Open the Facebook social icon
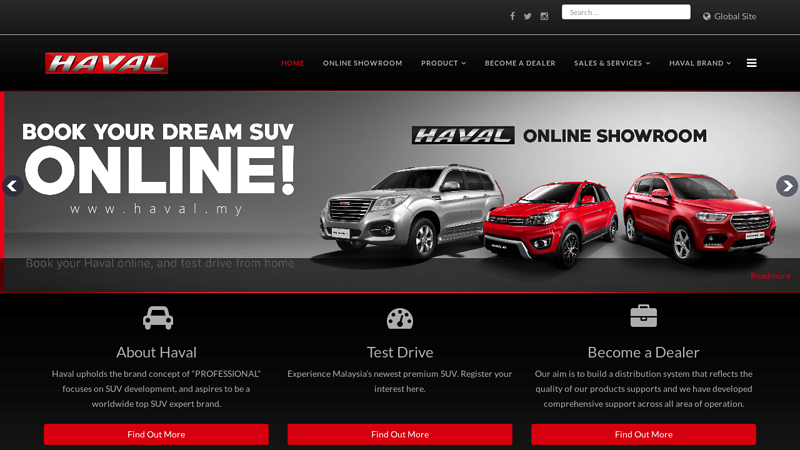Screen dimensions: 800x450 [x=512, y=16]
